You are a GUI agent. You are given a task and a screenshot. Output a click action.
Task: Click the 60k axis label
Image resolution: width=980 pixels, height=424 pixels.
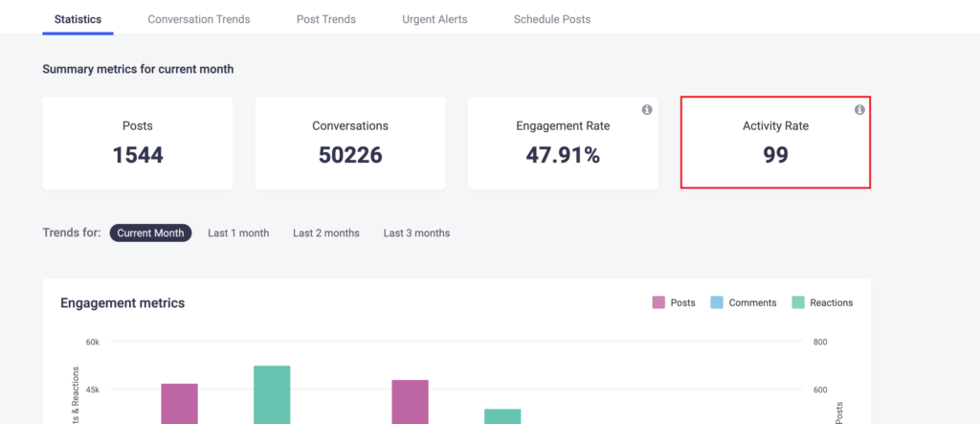tap(93, 342)
